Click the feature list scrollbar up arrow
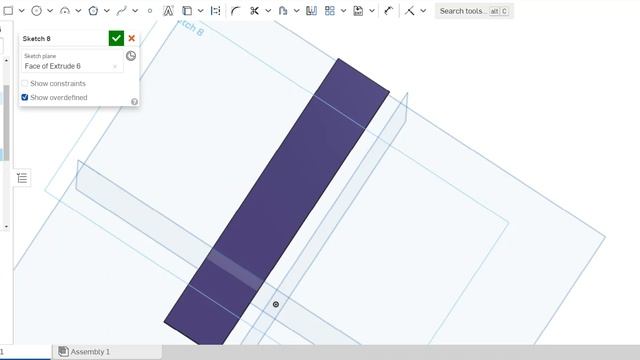 pos(6,60)
